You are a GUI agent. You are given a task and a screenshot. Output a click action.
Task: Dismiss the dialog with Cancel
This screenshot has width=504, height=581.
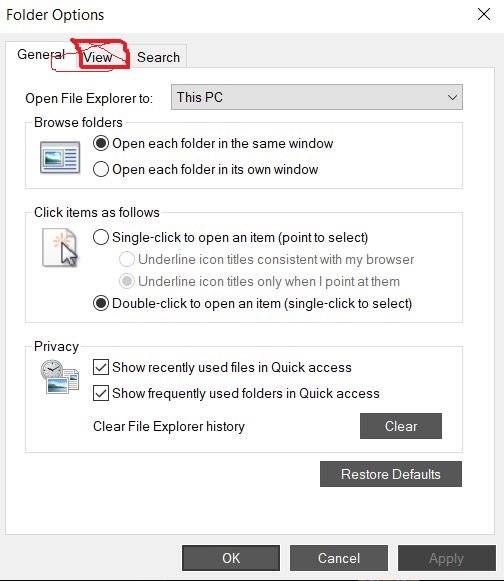tap(339, 558)
